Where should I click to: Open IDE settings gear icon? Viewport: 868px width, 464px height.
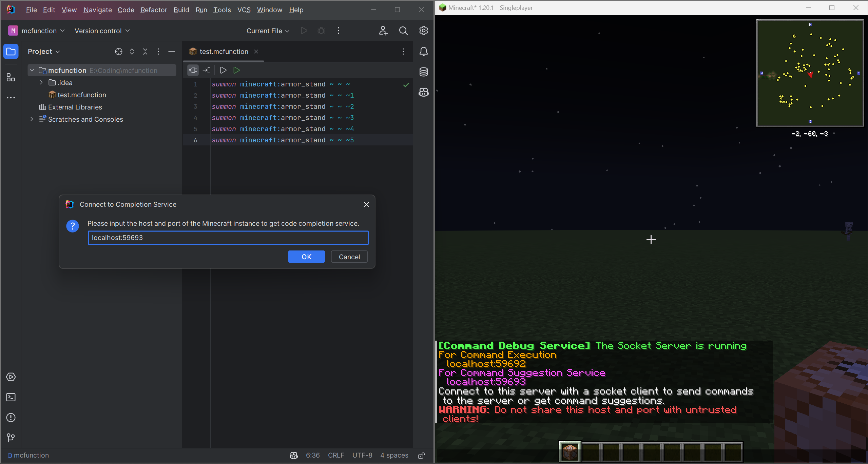(424, 31)
